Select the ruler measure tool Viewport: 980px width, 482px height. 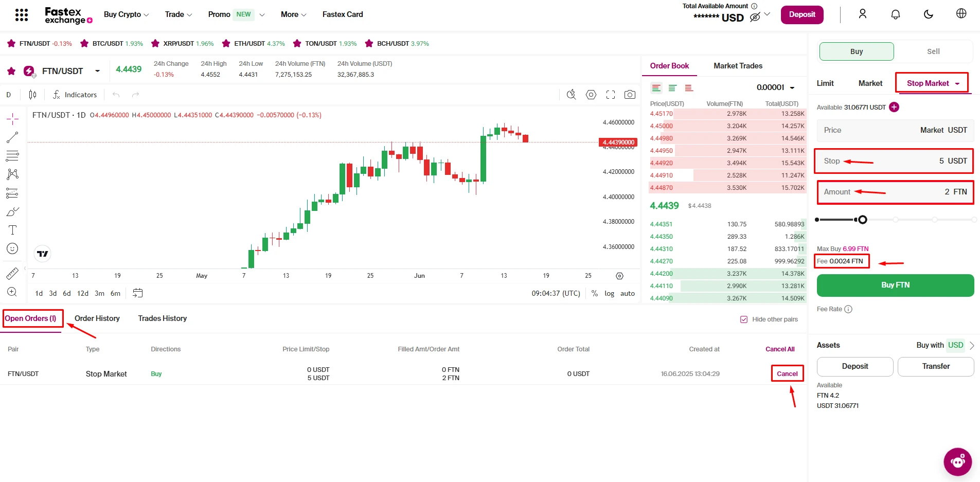12,274
